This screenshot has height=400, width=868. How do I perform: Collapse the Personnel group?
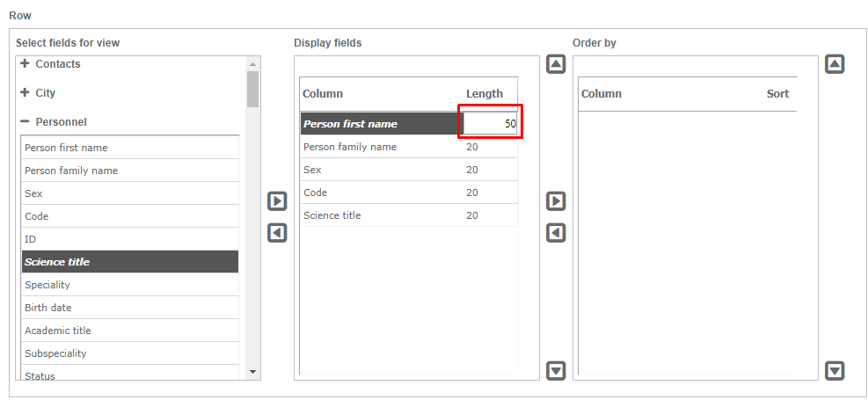tap(26, 122)
